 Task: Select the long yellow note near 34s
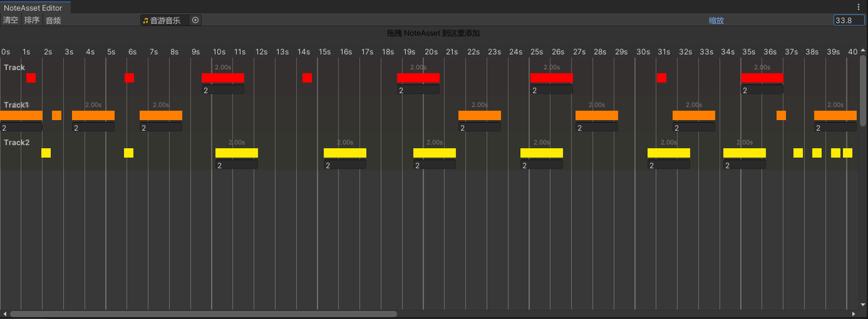pyautogui.click(x=745, y=153)
